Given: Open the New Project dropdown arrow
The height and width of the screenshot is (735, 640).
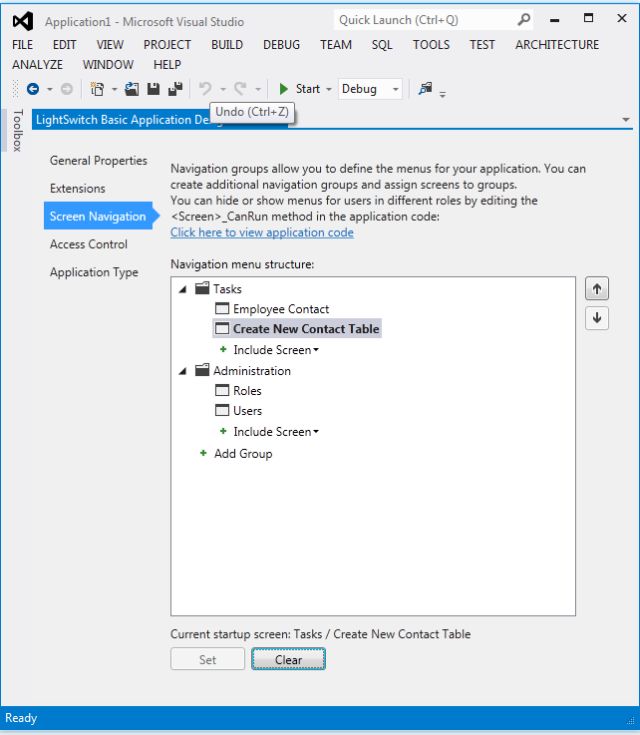Looking at the screenshot, I should pos(114,89).
